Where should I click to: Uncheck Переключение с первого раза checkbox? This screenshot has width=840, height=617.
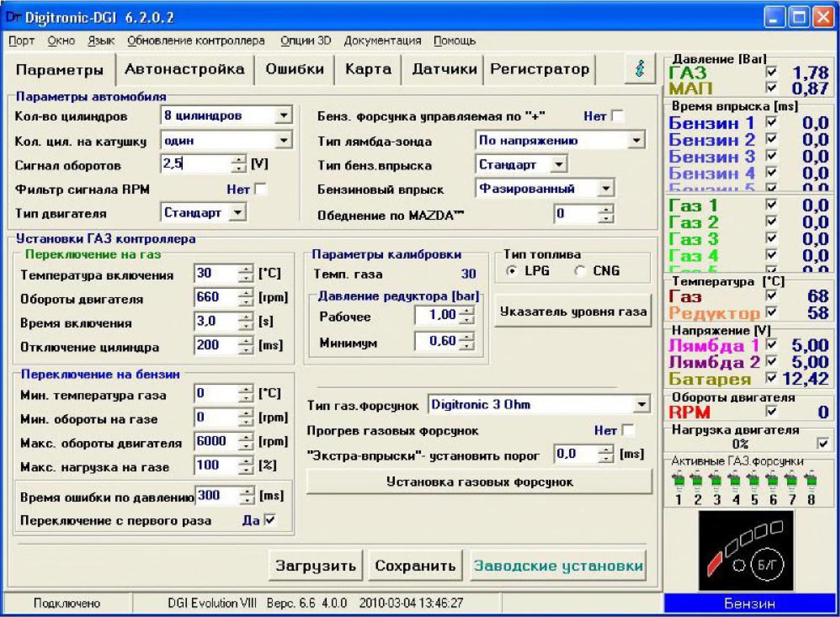[270, 520]
